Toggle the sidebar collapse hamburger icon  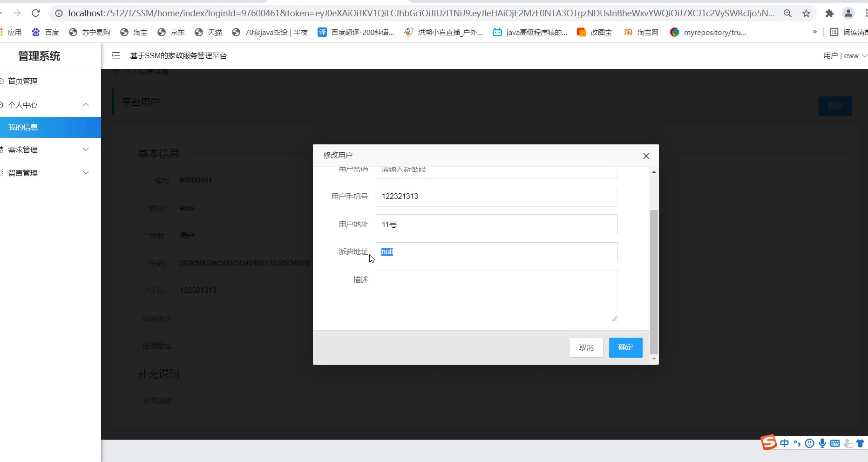(116, 56)
